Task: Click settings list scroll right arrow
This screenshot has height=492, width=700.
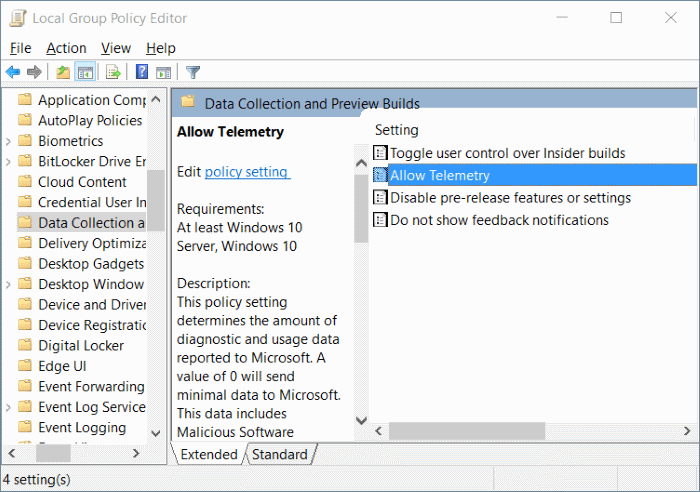Action: (687, 431)
